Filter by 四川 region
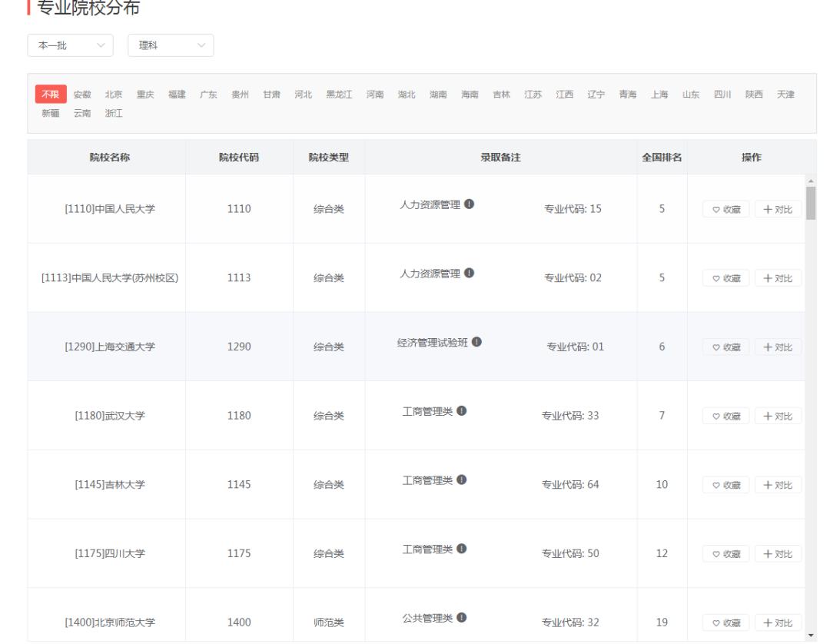Image resolution: width=830 pixels, height=644 pixels. pyautogui.click(x=722, y=95)
